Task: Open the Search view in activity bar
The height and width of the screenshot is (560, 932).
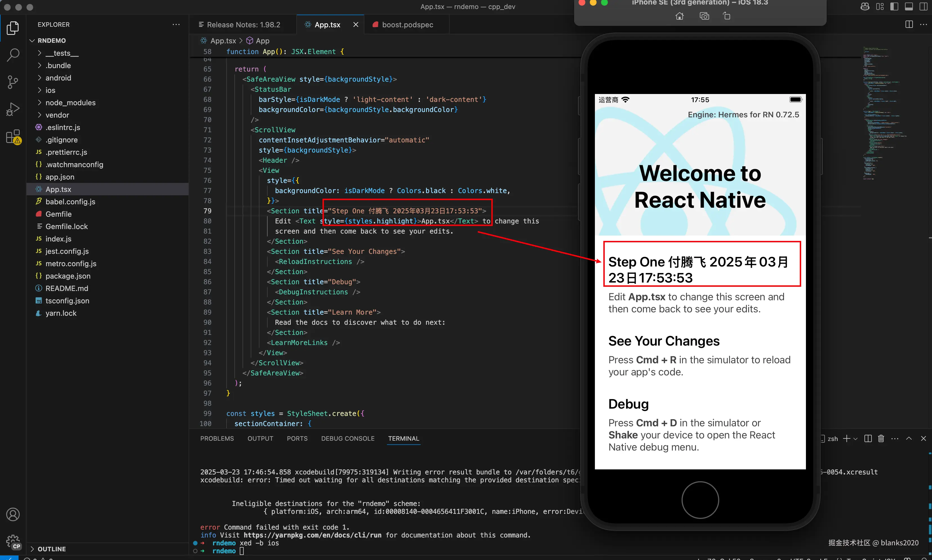Action: [13, 55]
